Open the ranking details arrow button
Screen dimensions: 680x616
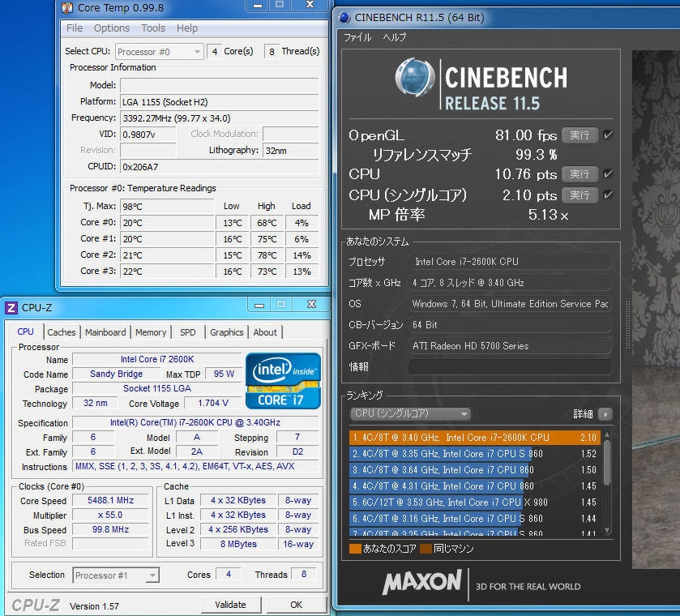[605, 414]
